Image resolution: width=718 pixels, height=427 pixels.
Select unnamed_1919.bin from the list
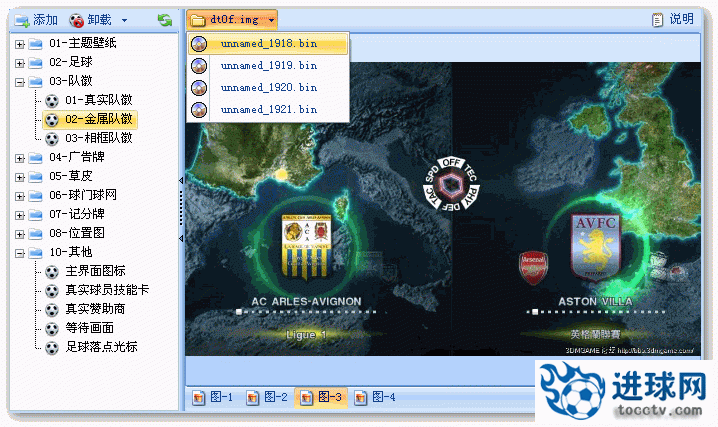(268, 66)
